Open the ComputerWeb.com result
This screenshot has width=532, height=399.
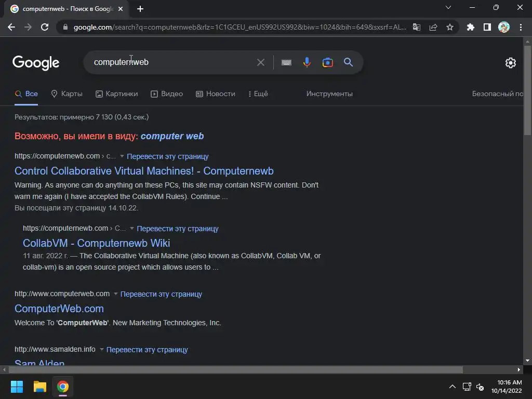pyautogui.click(x=59, y=309)
